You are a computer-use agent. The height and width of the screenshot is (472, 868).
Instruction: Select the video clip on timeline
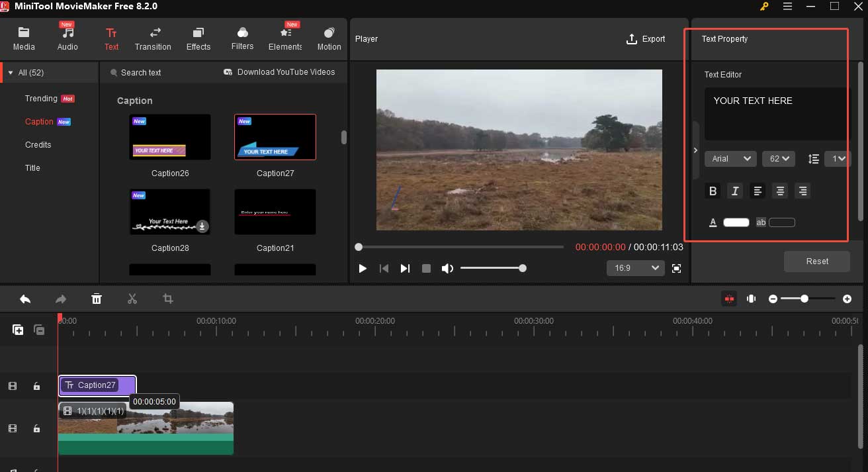click(146, 428)
